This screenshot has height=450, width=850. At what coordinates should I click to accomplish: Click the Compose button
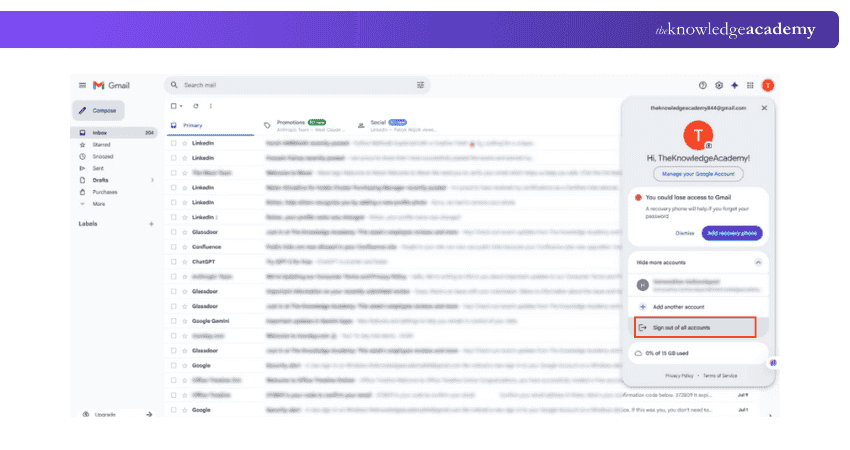point(98,111)
